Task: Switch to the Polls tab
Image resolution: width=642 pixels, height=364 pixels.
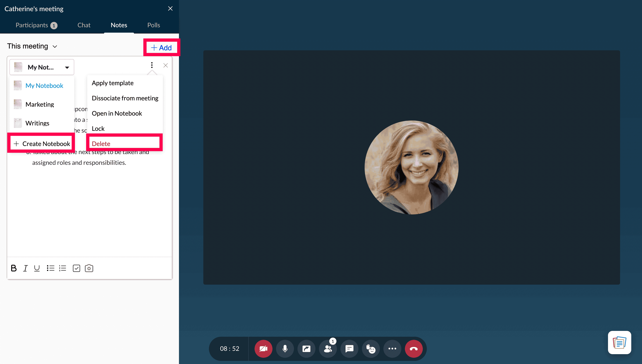Action: 153,25
